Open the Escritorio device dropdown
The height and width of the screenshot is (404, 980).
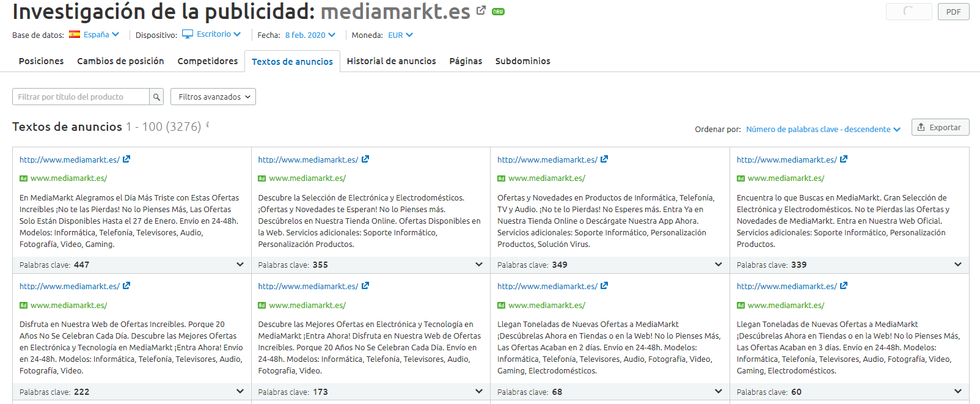(x=212, y=34)
